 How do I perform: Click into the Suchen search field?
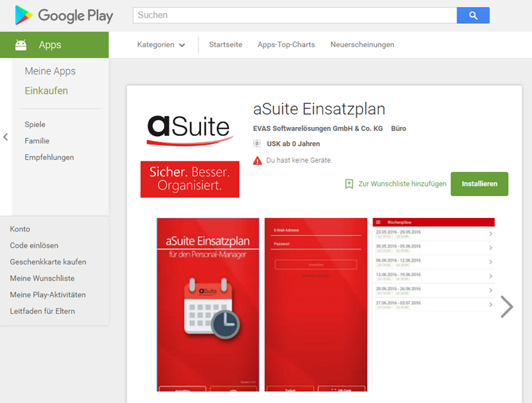click(294, 15)
